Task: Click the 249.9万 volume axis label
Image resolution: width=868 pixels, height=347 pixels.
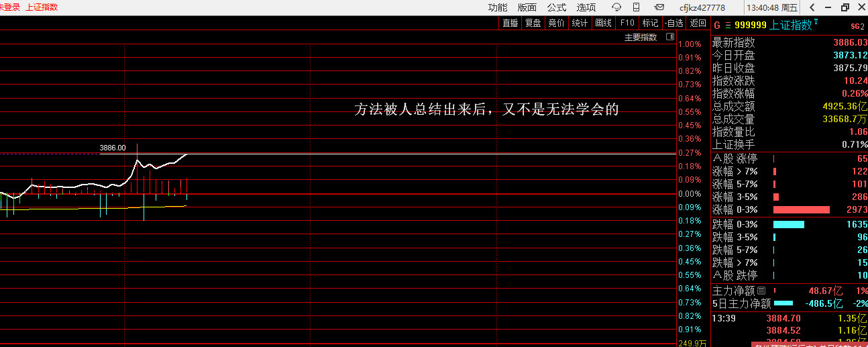Action: (x=692, y=343)
